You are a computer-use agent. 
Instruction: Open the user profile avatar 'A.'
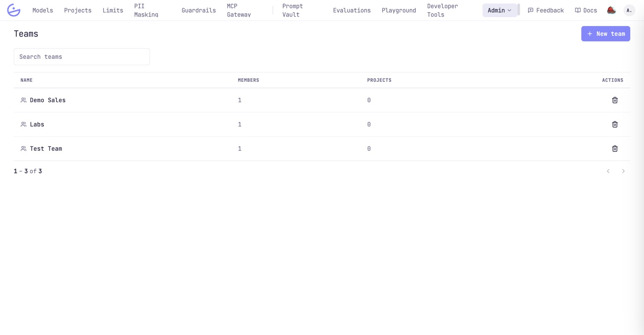(x=629, y=10)
